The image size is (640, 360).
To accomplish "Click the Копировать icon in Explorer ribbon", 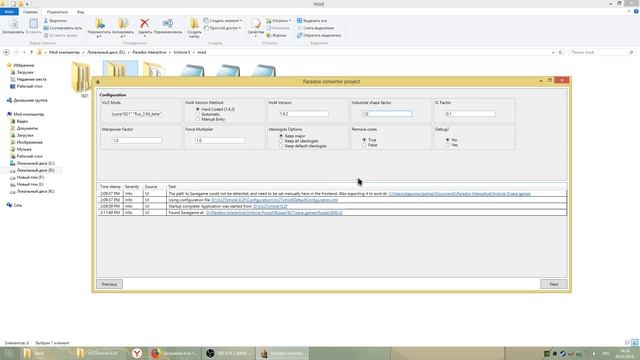I will click(x=13, y=24).
